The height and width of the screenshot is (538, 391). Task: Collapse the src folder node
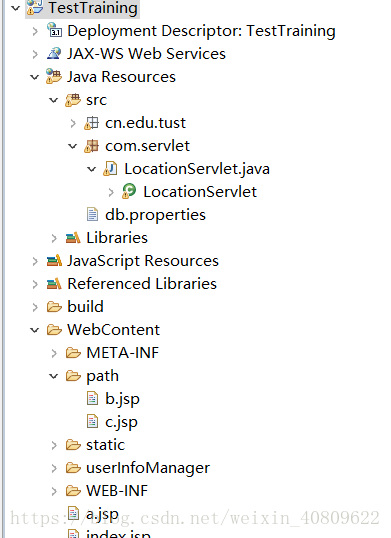click(x=54, y=100)
